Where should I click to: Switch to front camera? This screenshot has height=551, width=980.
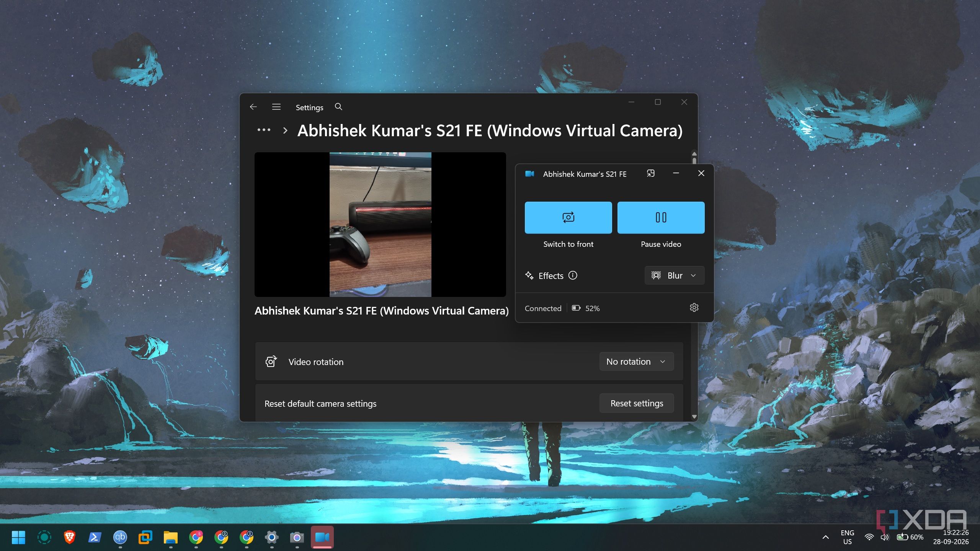click(x=568, y=217)
